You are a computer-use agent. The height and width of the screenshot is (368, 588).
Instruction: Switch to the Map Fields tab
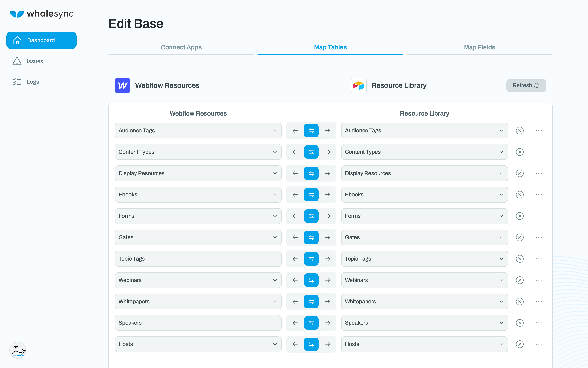tap(479, 47)
